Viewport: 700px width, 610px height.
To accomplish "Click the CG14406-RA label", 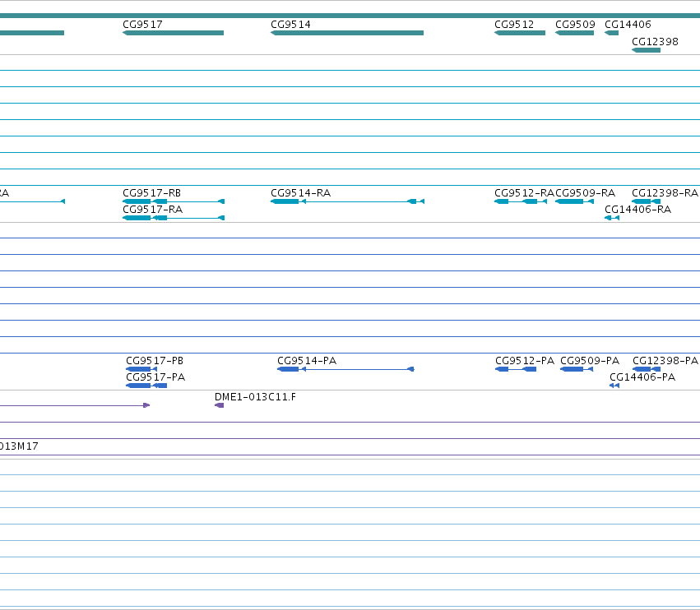I will 638,210.
